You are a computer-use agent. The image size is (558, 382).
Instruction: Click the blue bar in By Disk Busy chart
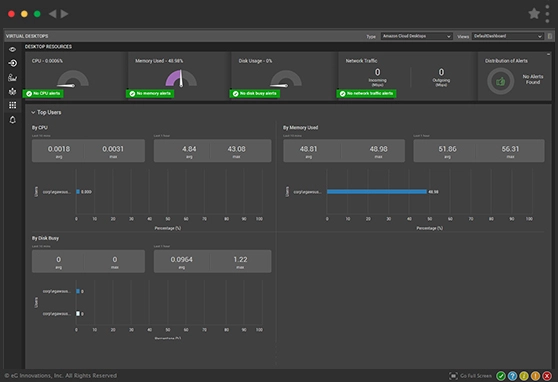pos(78,291)
